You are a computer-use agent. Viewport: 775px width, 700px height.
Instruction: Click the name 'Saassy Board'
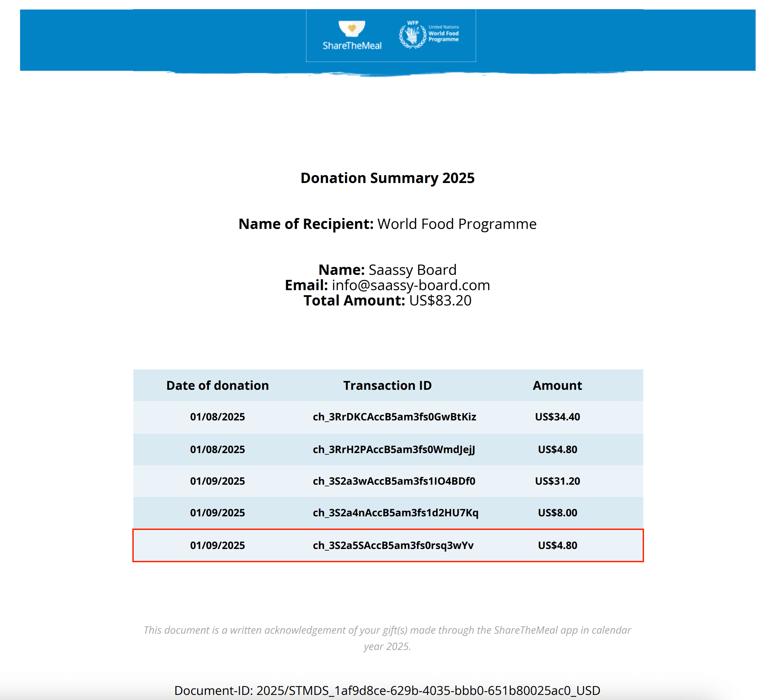(412, 270)
